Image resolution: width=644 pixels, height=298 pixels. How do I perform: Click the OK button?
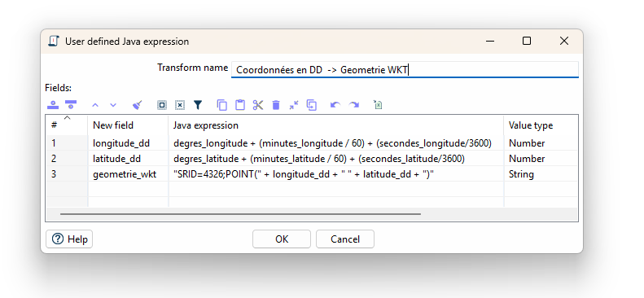tap(282, 239)
